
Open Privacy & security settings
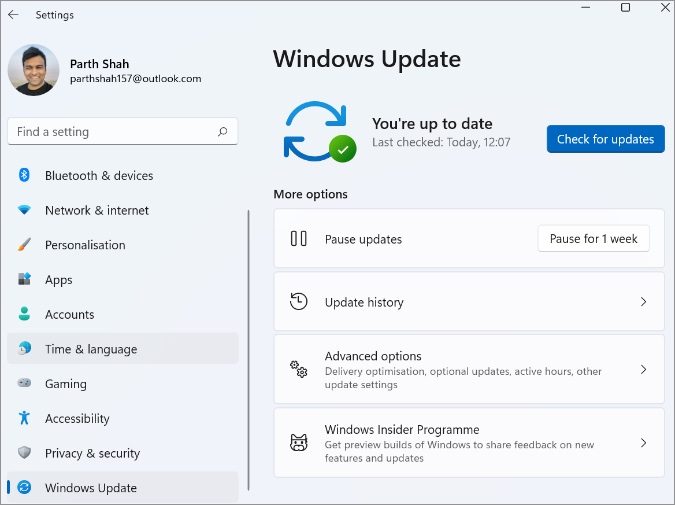pos(123,453)
